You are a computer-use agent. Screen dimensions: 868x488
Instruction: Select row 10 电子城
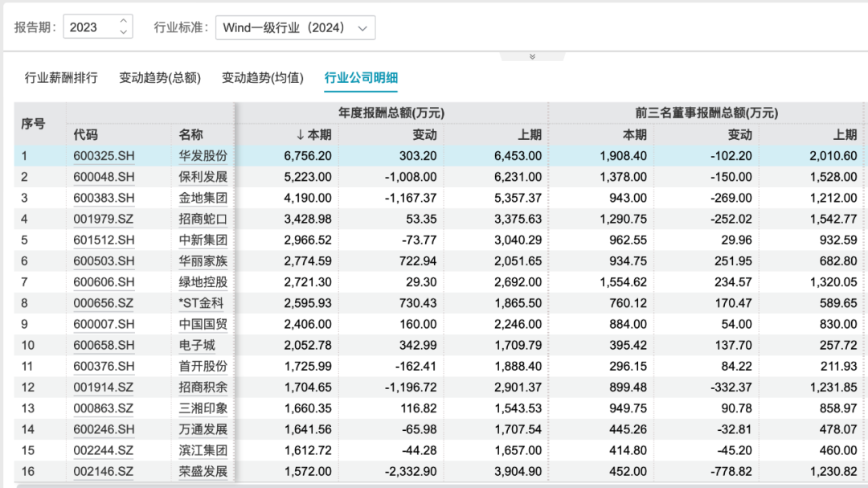pos(196,345)
